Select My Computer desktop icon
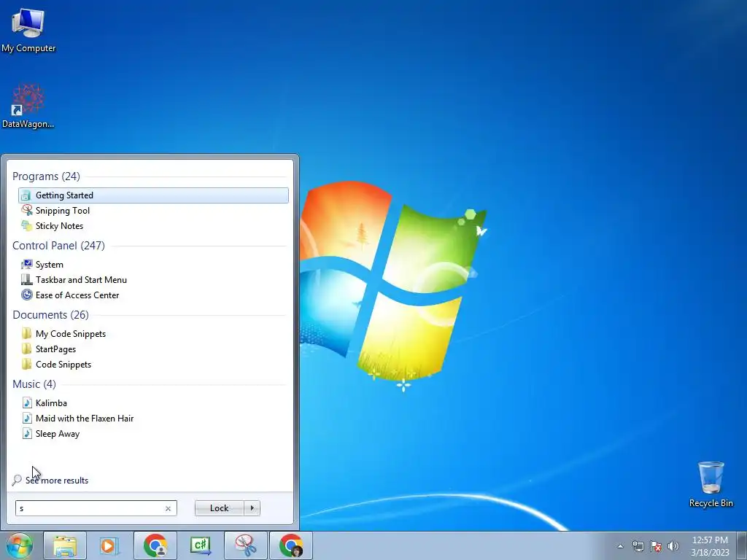Image resolution: width=747 pixels, height=560 pixels. [x=28, y=29]
